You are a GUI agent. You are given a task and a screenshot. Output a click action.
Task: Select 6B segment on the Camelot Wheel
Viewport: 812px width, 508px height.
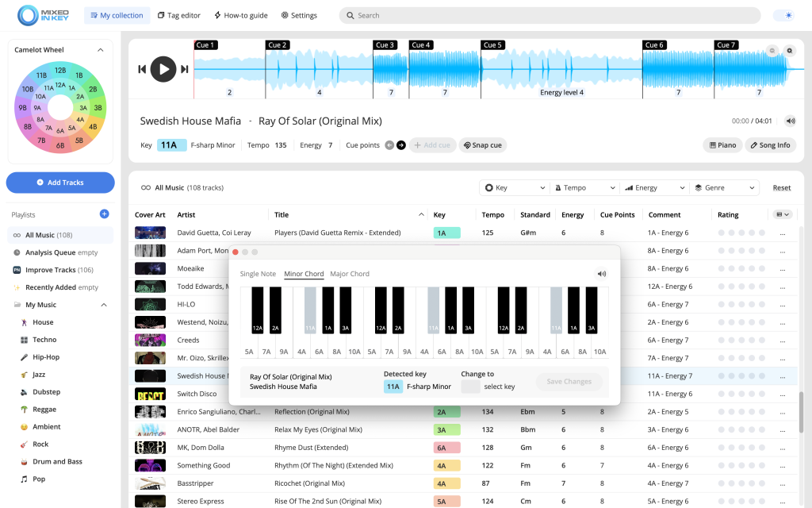[x=60, y=146]
